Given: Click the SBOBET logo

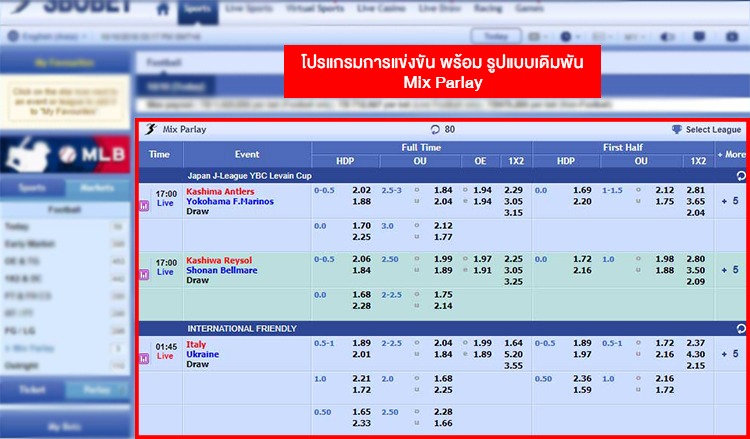Looking at the screenshot, I should tap(72, 7).
